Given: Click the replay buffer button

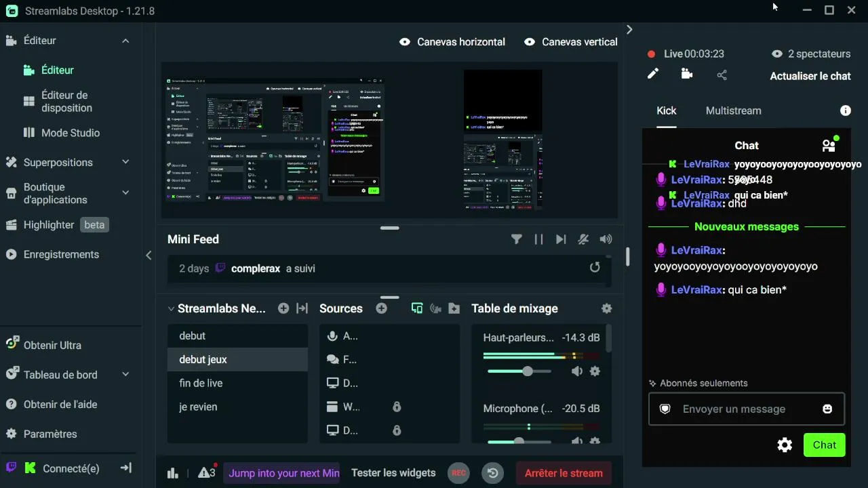Looking at the screenshot, I should pos(493,473).
